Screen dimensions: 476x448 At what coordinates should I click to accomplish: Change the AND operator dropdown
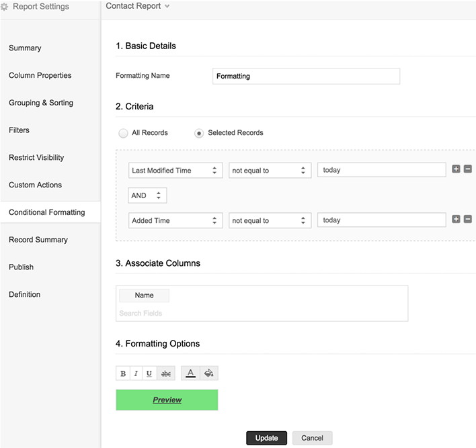pyautogui.click(x=147, y=195)
